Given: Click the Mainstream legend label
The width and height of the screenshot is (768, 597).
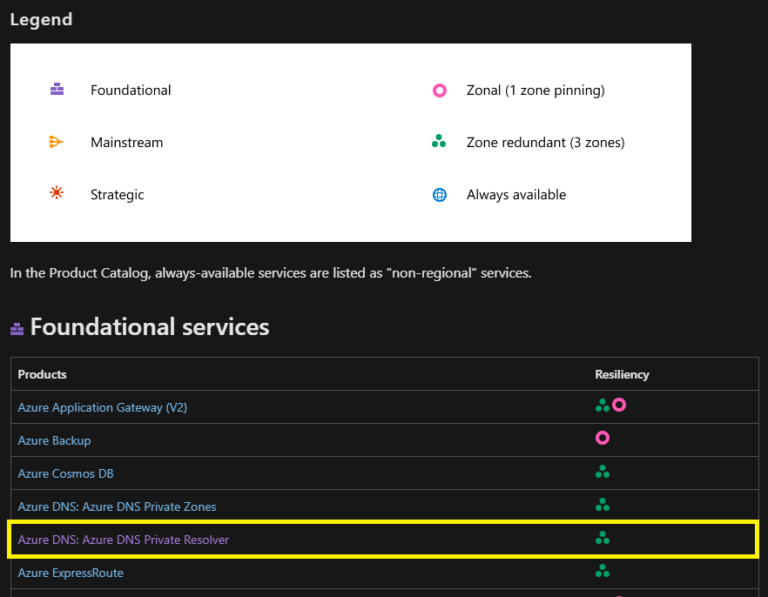Looking at the screenshot, I should [x=127, y=143].
